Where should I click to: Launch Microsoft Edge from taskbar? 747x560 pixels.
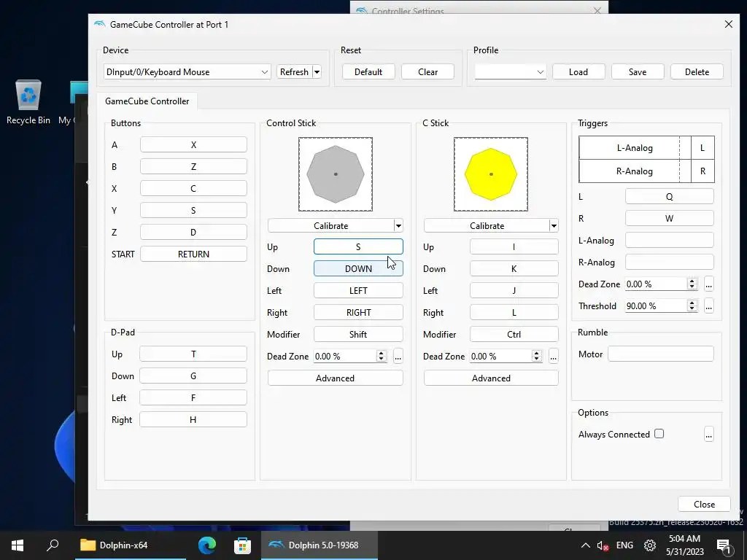(x=206, y=545)
